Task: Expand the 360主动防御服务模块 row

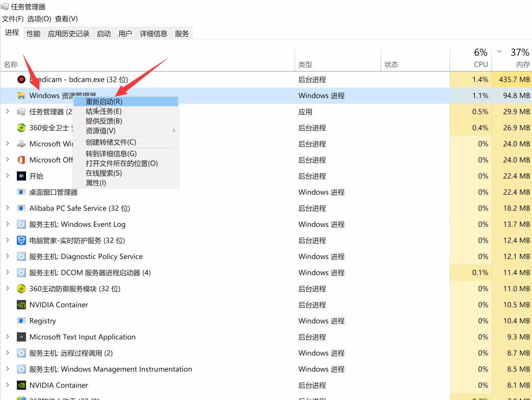Action: (x=8, y=288)
